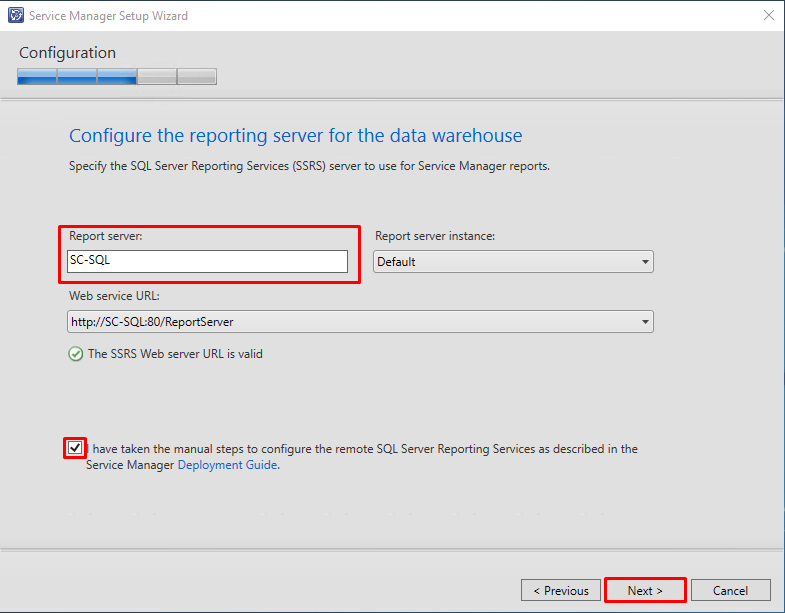785x613 pixels.
Task: Click the 'Service Manager Setup Wizard' window title
Action: (x=108, y=16)
